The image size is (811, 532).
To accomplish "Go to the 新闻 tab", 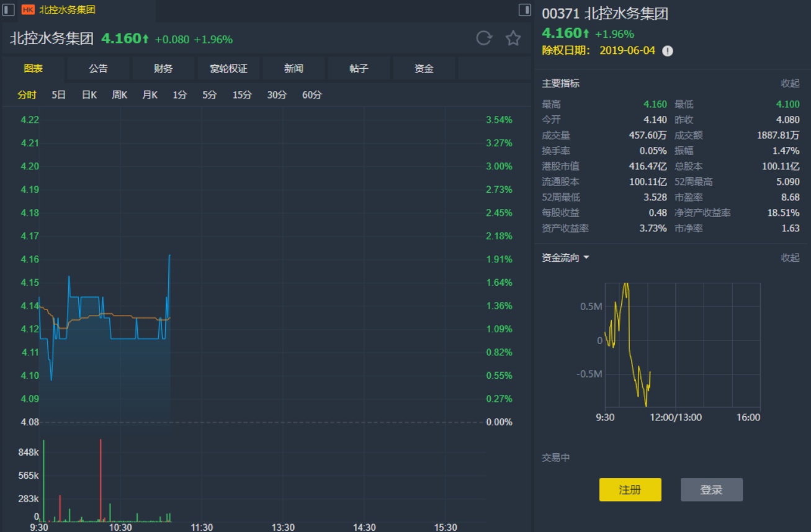I will [x=293, y=69].
